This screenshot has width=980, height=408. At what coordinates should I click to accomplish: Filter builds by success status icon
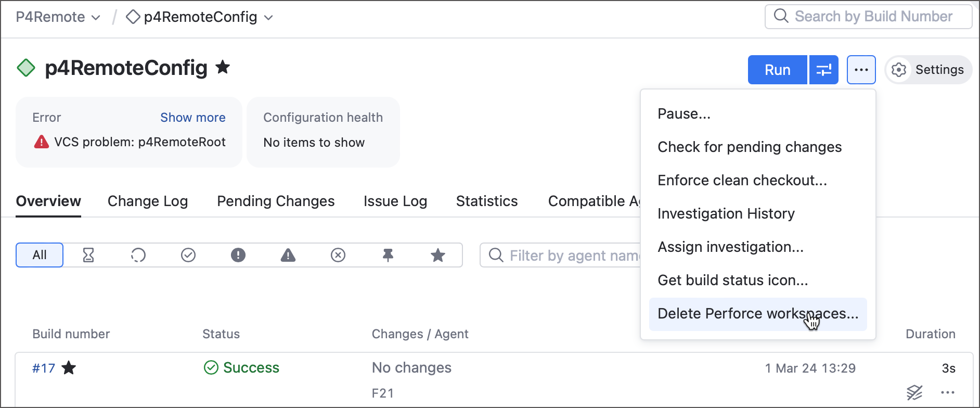coord(188,255)
